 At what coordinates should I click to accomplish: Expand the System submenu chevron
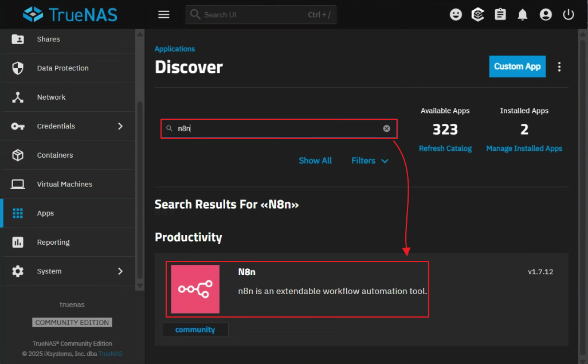(x=120, y=271)
